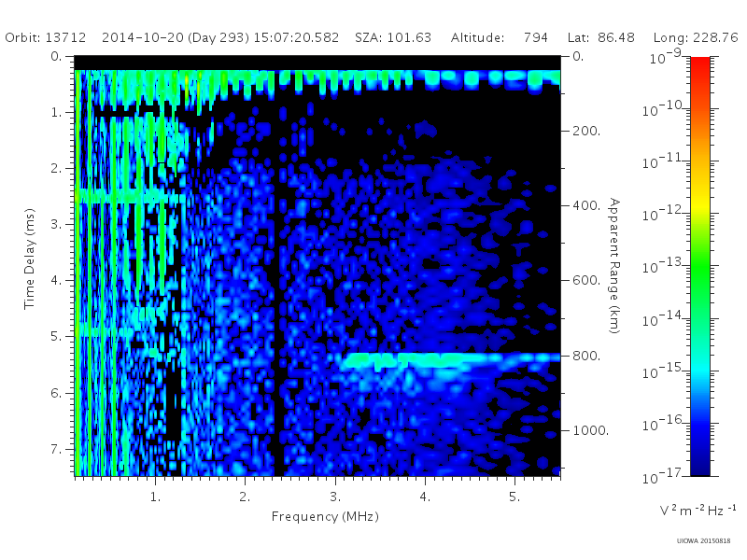This screenshot has width=747, height=560.
Task: Click the 'Altitude:' label
Action: [x=477, y=37]
